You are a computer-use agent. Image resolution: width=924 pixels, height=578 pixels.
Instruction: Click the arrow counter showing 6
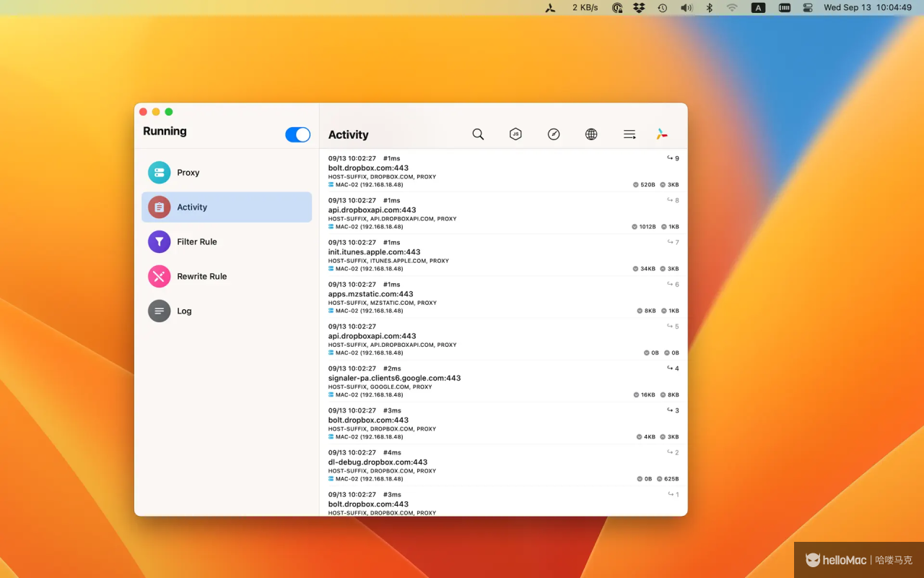[673, 285]
